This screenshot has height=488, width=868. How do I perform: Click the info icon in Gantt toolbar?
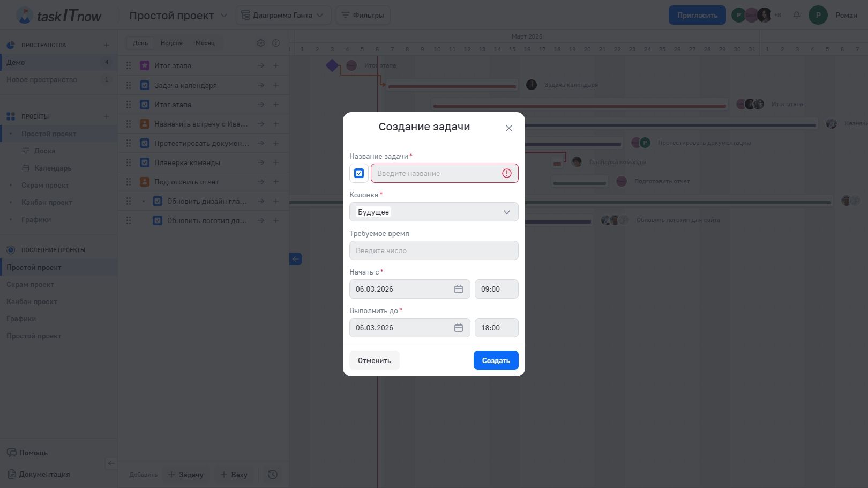(276, 43)
